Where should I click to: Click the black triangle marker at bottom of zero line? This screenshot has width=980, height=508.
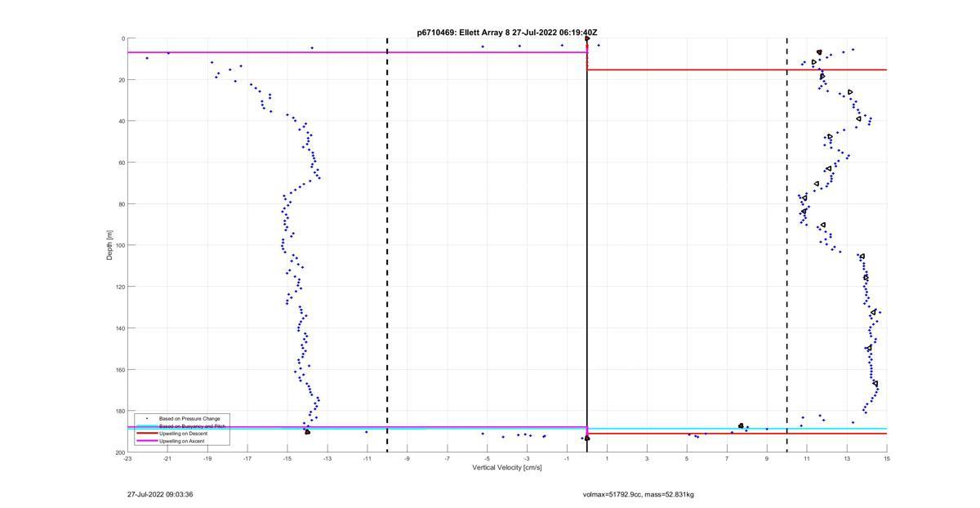pyautogui.click(x=587, y=438)
